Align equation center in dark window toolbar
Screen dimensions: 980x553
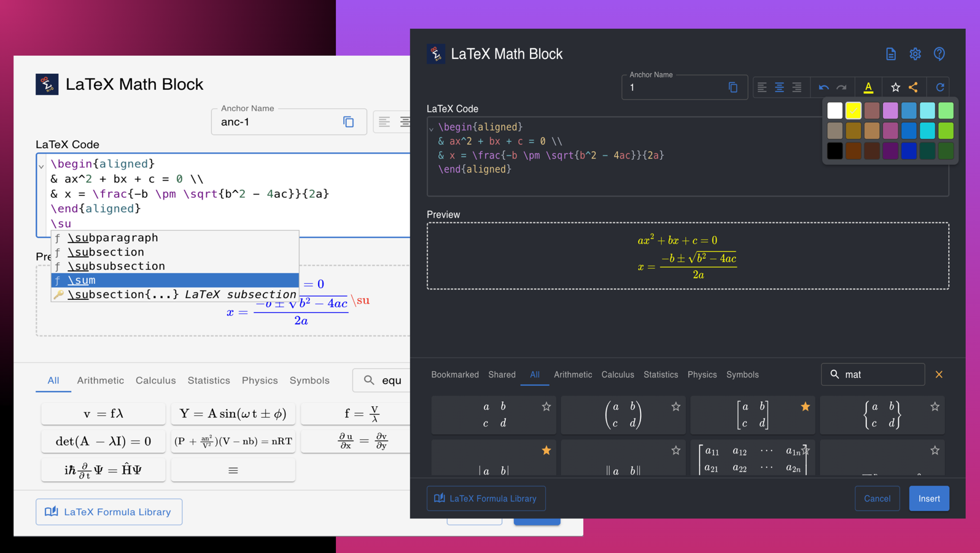tap(779, 87)
